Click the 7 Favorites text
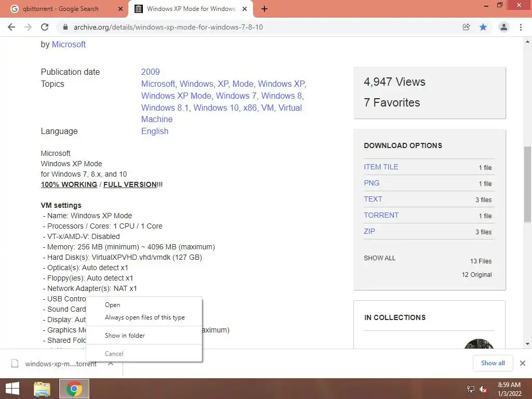The height and width of the screenshot is (399, 532). [392, 102]
